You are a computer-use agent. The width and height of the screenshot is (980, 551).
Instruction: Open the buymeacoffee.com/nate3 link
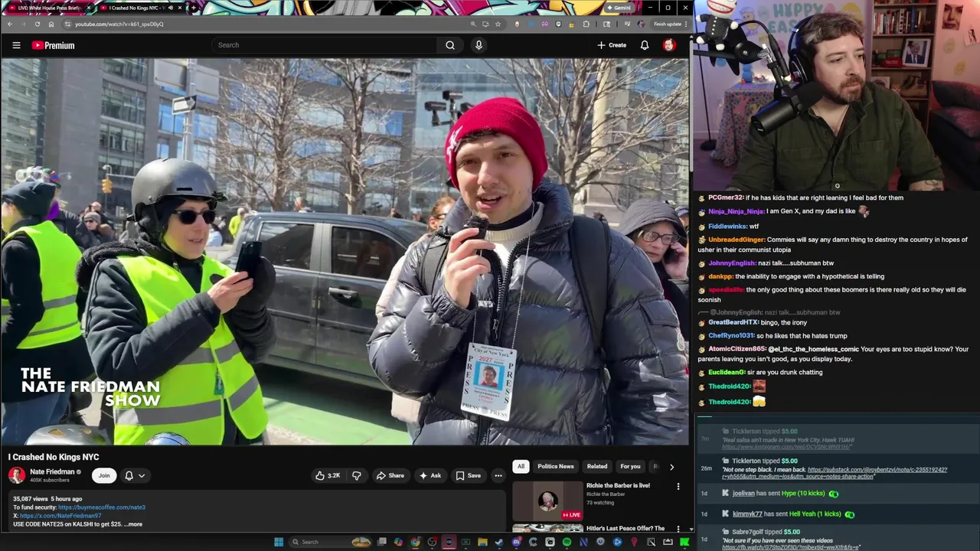pyautogui.click(x=101, y=507)
